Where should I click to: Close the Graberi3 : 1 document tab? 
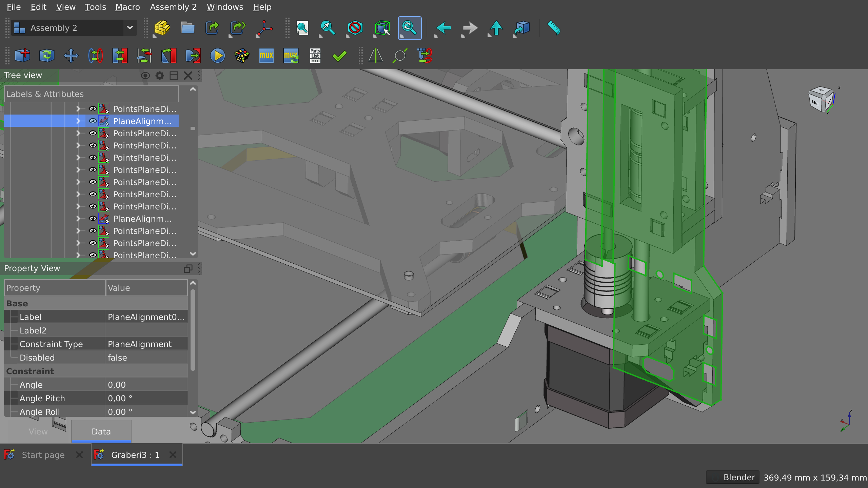coord(173,455)
